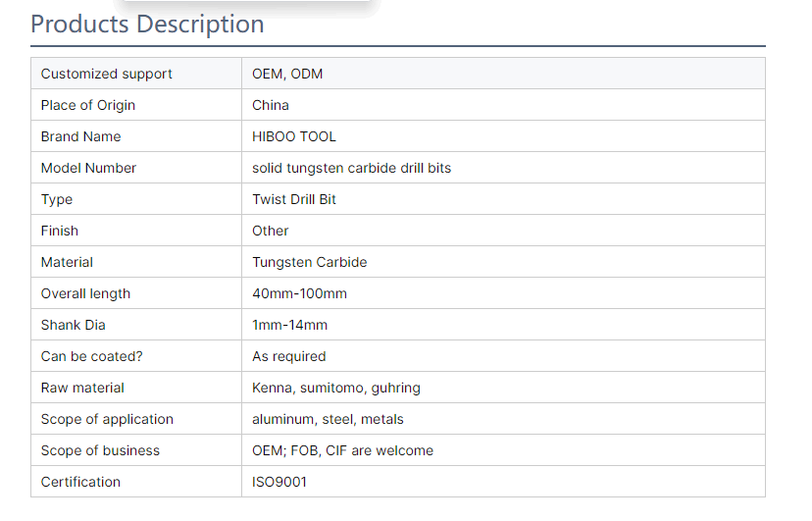Select the Customized support label cell
The image size is (812, 521).
coord(106,74)
